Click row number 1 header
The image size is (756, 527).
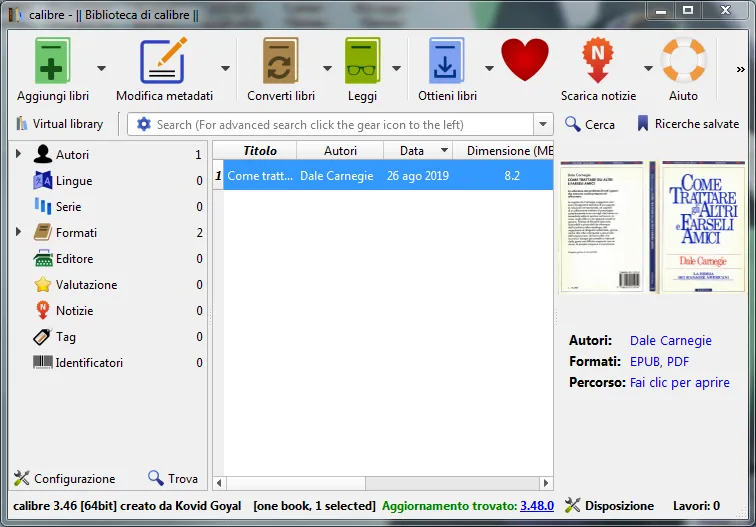[218, 176]
